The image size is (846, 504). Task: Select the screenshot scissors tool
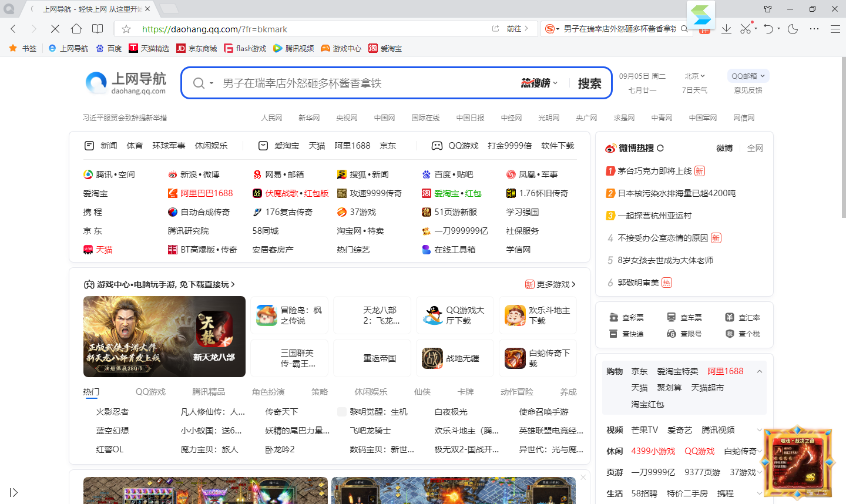tap(747, 28)
